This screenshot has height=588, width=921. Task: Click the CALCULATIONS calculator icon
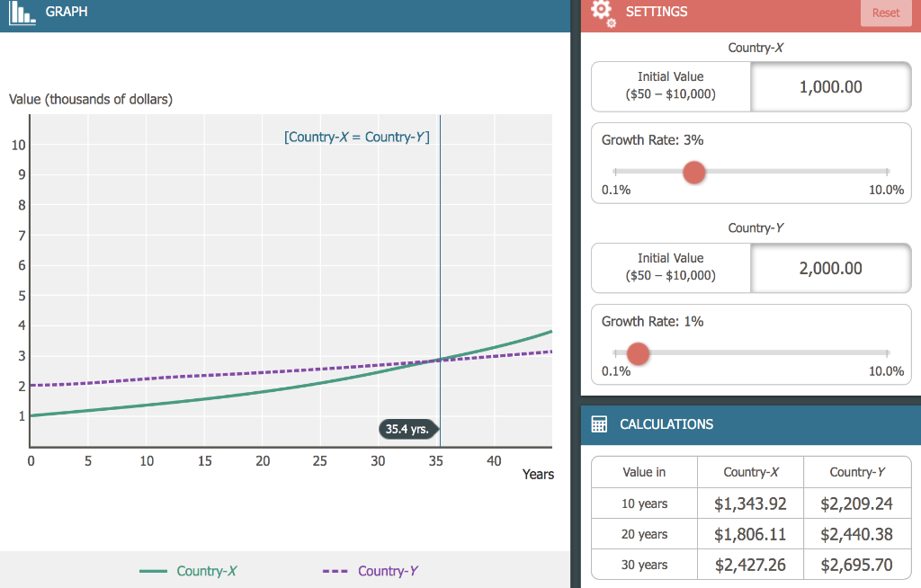[x=599, y=423]
